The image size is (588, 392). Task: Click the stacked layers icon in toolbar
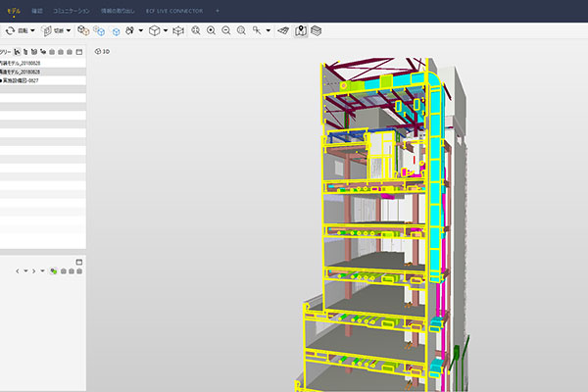click(317, 30)
